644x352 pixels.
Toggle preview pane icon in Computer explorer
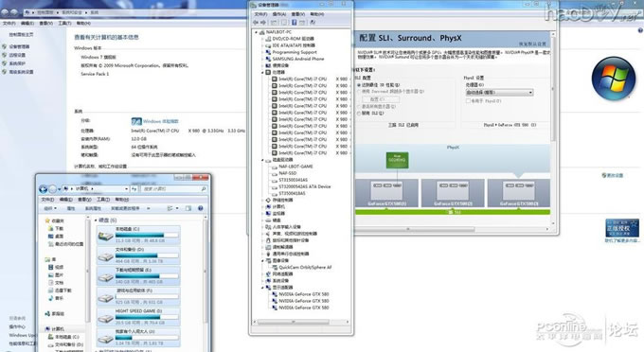tap(188, 208)
